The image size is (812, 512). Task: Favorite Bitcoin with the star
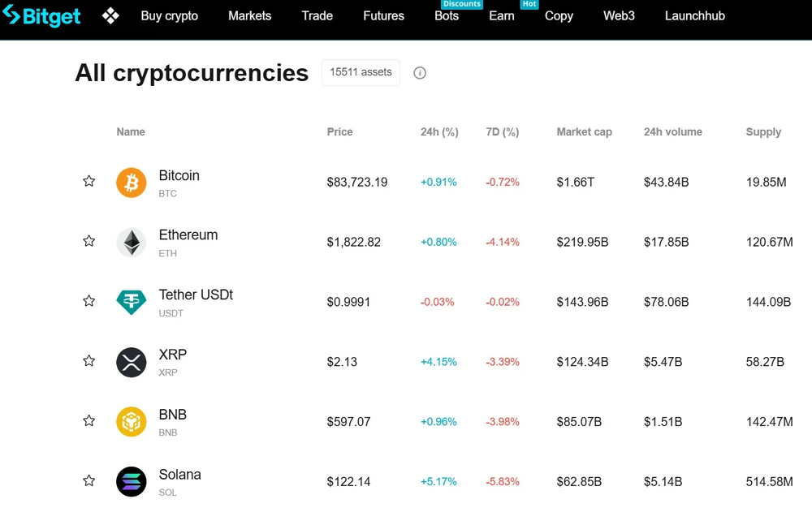[x=89, y=182]
